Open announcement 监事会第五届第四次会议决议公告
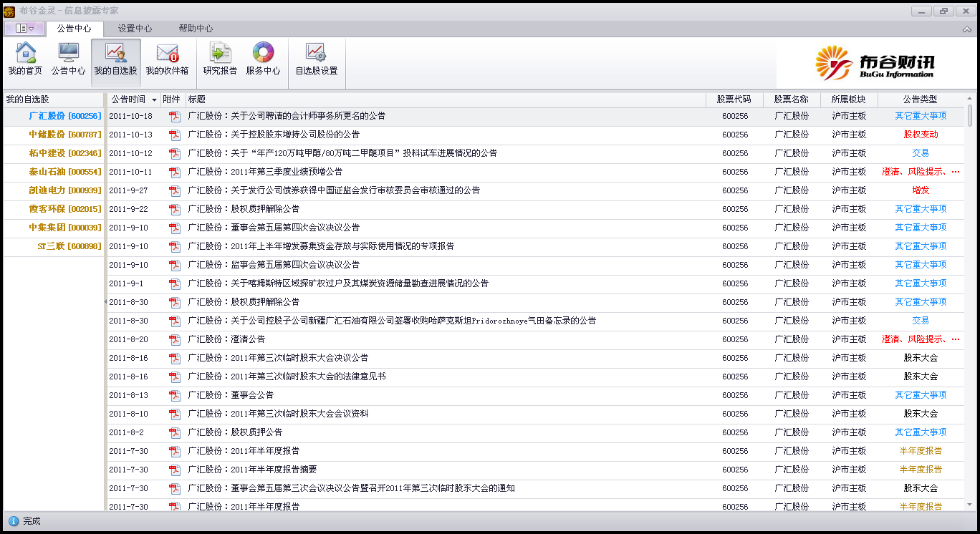The height and width of the screenshot is (534, 980). point(274,265)
